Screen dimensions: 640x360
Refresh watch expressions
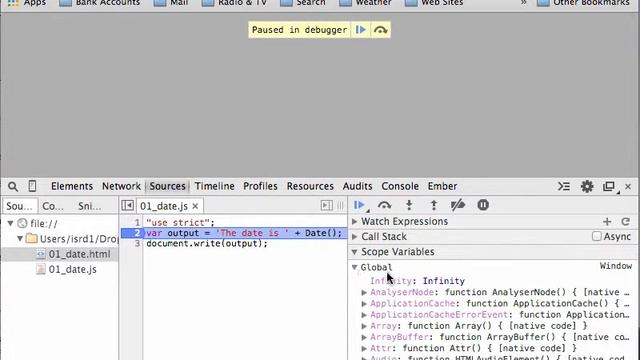(625, 222)
